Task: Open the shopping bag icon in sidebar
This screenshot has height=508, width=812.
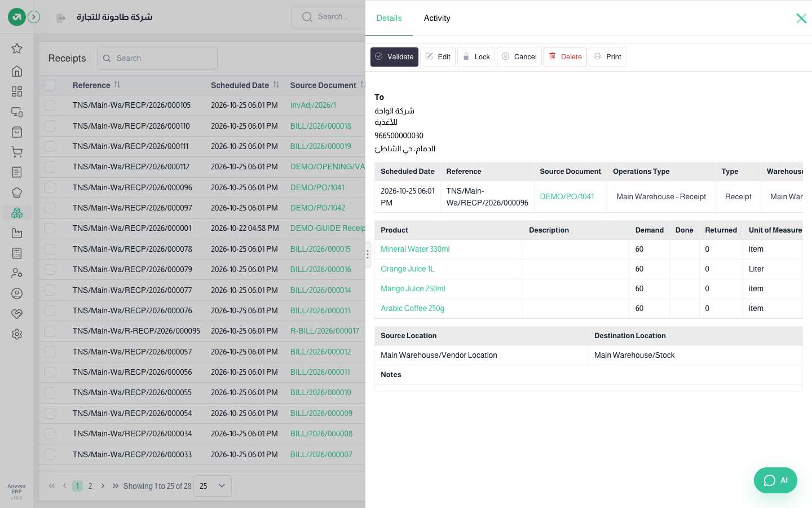Action: click(x=17, y=132)
